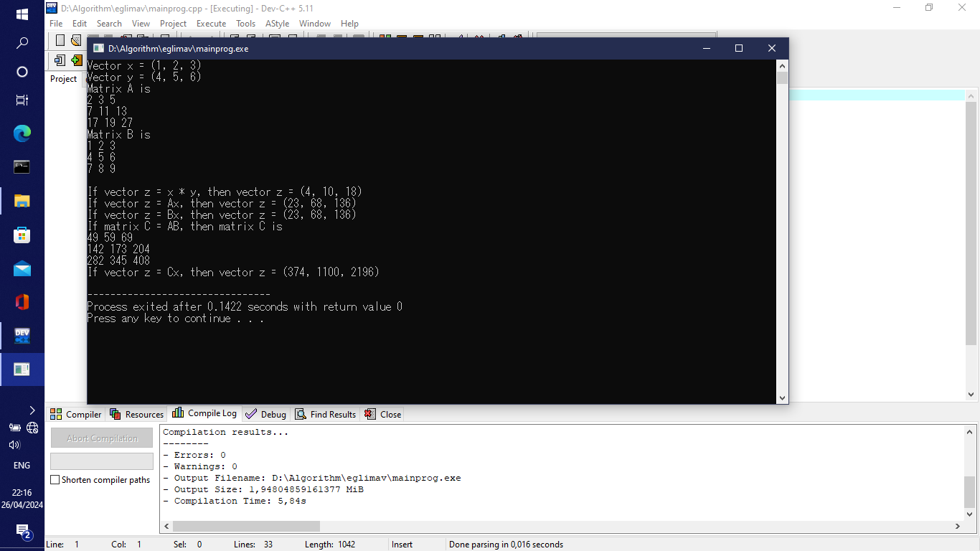This screenshot has width=980, height=551.
Task: Click the Close tab in the bottom panel
Action: 382,414
